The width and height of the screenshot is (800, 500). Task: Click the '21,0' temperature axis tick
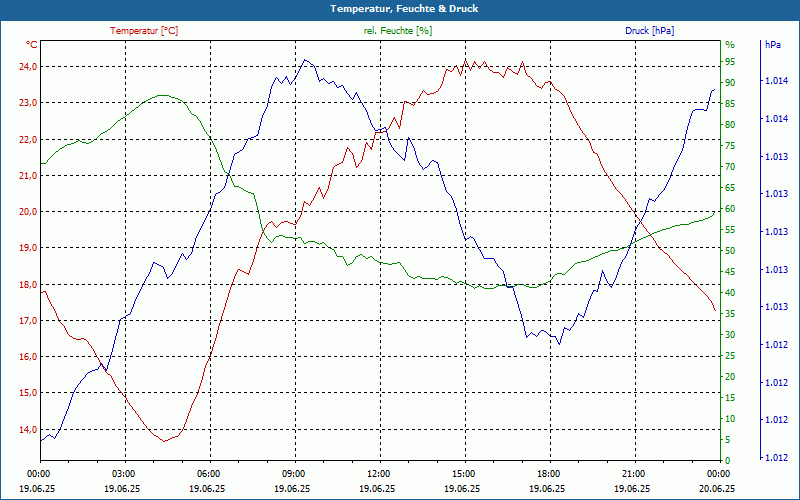28,176
